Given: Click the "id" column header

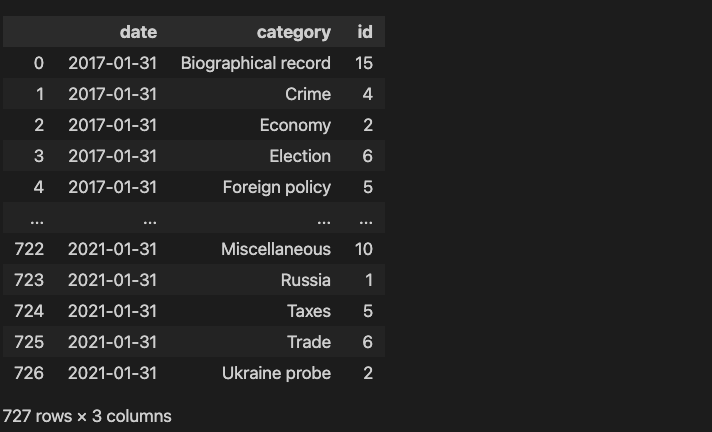Looking at the screenshot, I should (365, 32).
